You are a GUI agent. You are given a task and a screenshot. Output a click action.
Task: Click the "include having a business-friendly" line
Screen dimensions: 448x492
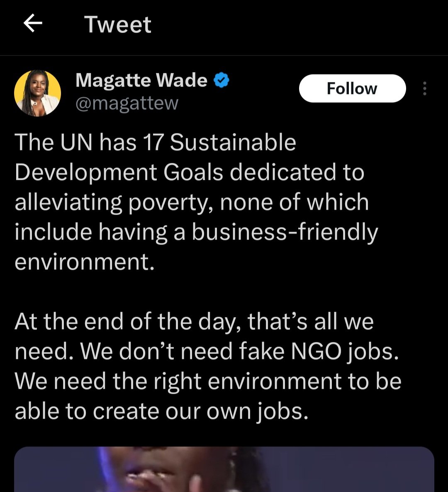196,232
